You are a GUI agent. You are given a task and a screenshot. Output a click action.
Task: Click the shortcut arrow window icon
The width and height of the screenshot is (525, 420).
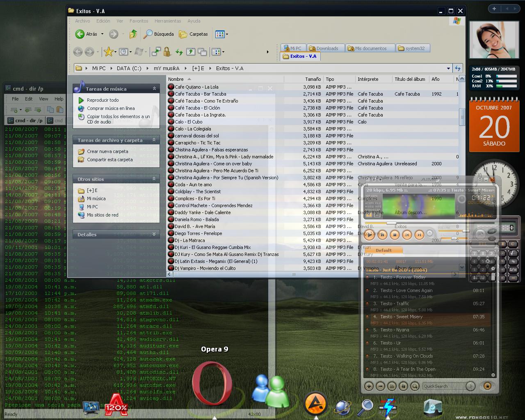[156, 52]
